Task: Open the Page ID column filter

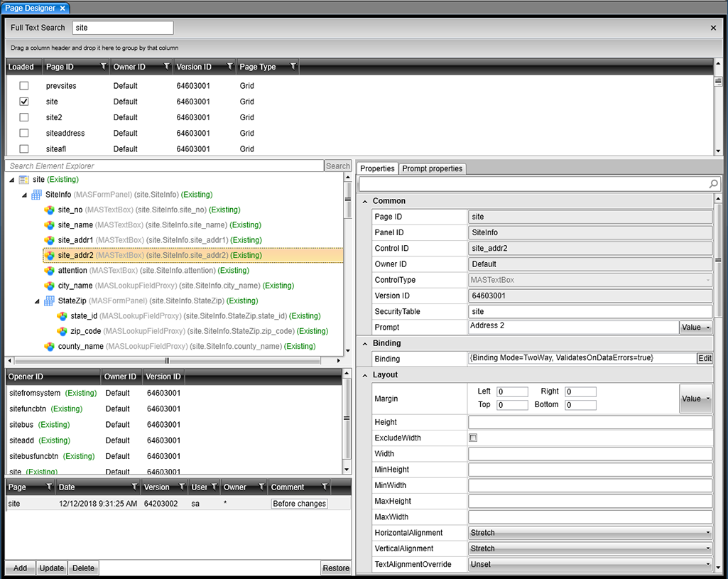Action: point(104,66)
